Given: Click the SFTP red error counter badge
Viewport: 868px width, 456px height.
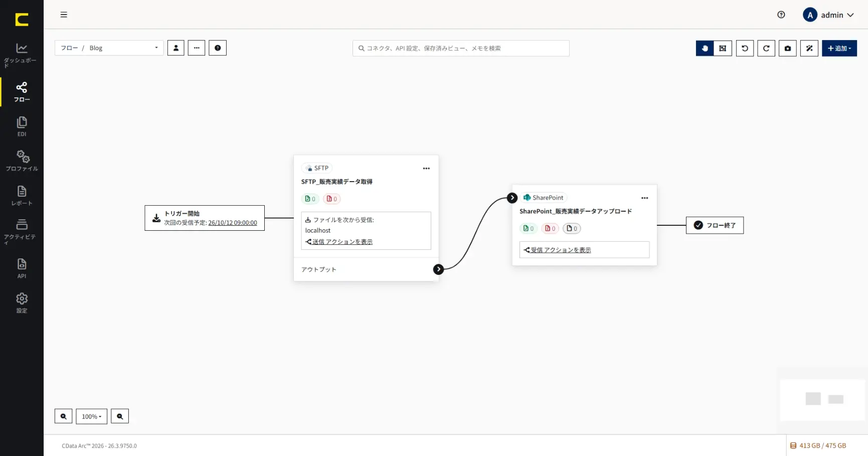Looking at the screenshot, I should (332, 199).
